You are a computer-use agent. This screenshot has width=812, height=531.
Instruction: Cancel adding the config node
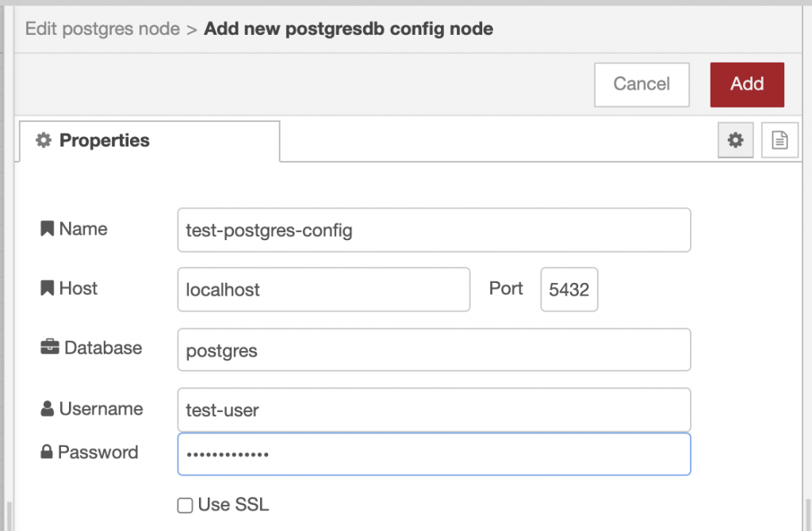click(641, 84)
